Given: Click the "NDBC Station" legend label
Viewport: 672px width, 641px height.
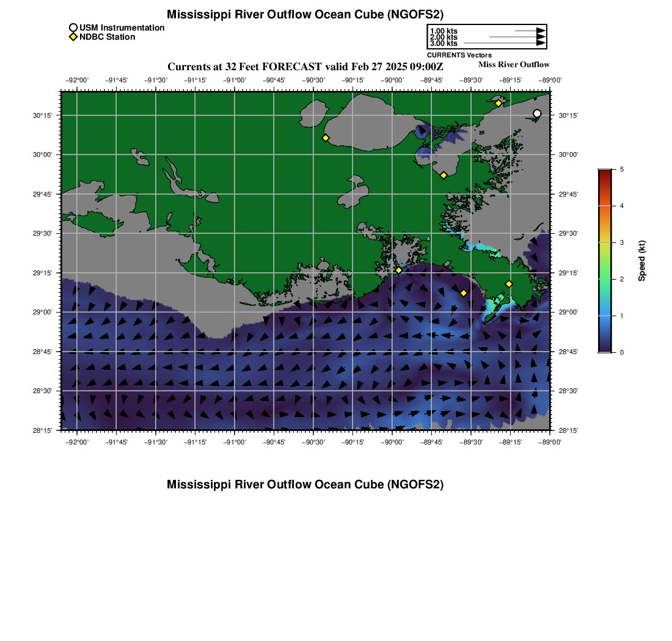Looking at the screenshot, I should coord(108,37).
